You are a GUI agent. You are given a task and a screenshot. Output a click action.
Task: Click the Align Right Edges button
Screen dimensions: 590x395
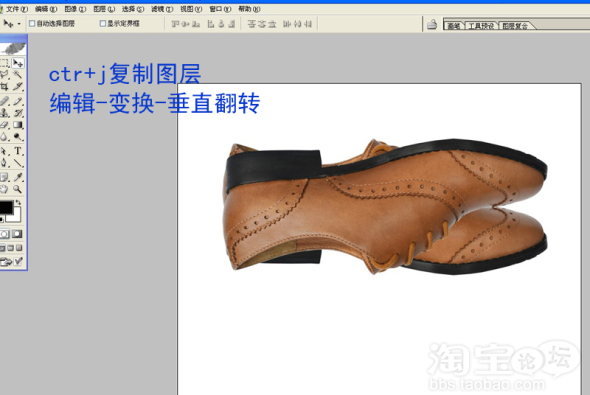point(232,24)
